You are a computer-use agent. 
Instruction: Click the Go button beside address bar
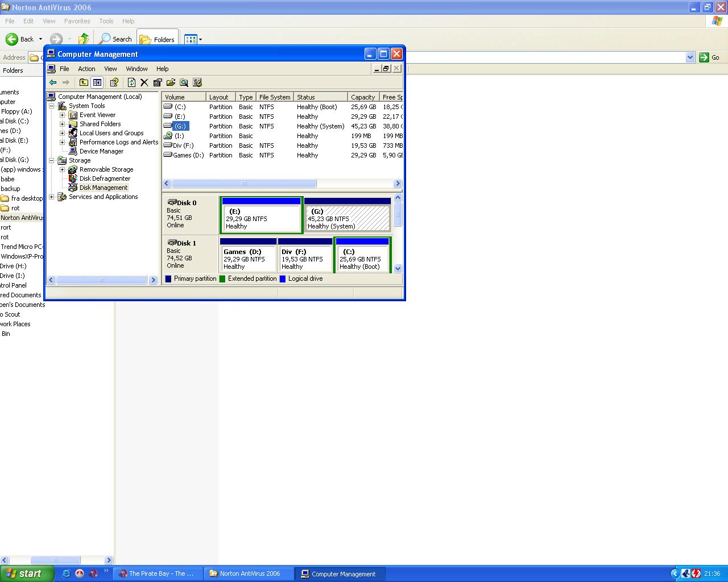point(710,57)
